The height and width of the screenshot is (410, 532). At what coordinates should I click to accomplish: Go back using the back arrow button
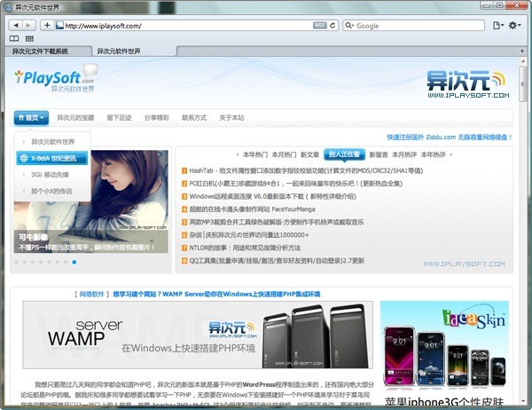pos(16,25)
